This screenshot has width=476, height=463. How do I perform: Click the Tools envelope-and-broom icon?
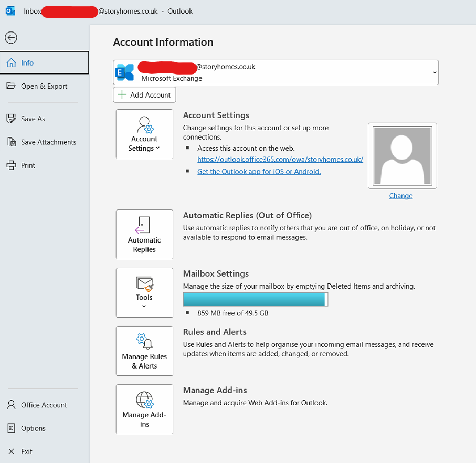pyautogui.click(x=144, y=284)
